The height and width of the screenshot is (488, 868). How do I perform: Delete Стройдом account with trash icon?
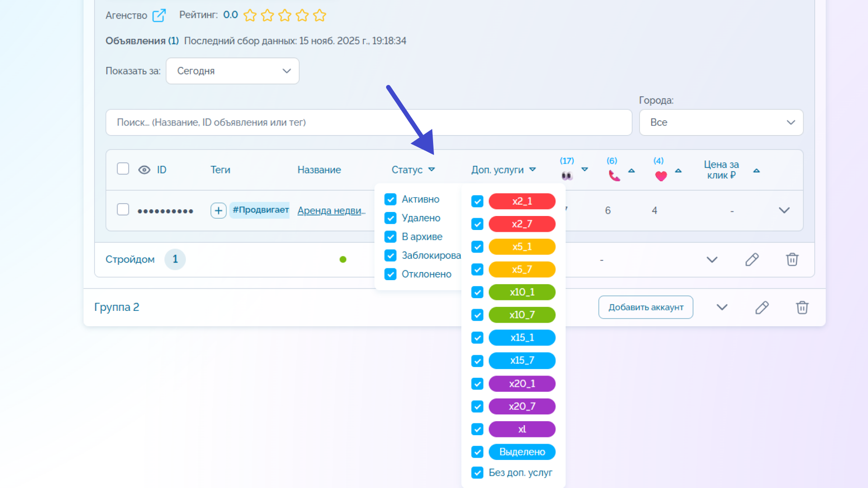point(792,259)
